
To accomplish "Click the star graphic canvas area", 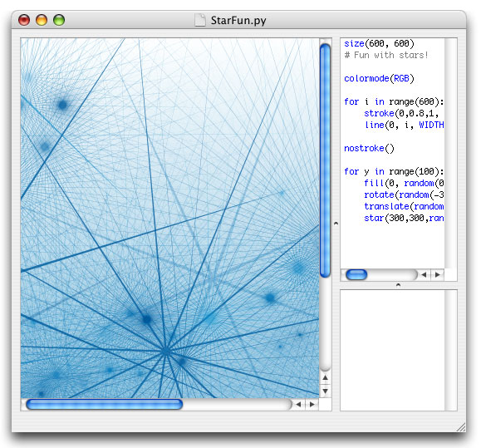I will 170,218.
